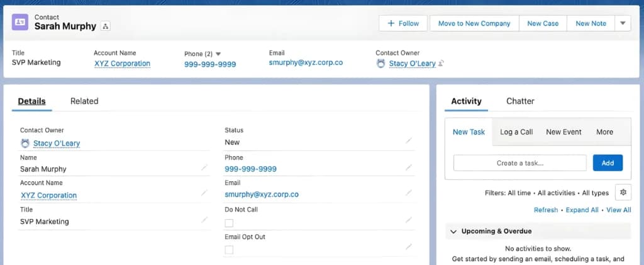Viewport: 644px width, 265px height.
Task: Open the activity timeline settings gear
Action: tap(623, 192)
